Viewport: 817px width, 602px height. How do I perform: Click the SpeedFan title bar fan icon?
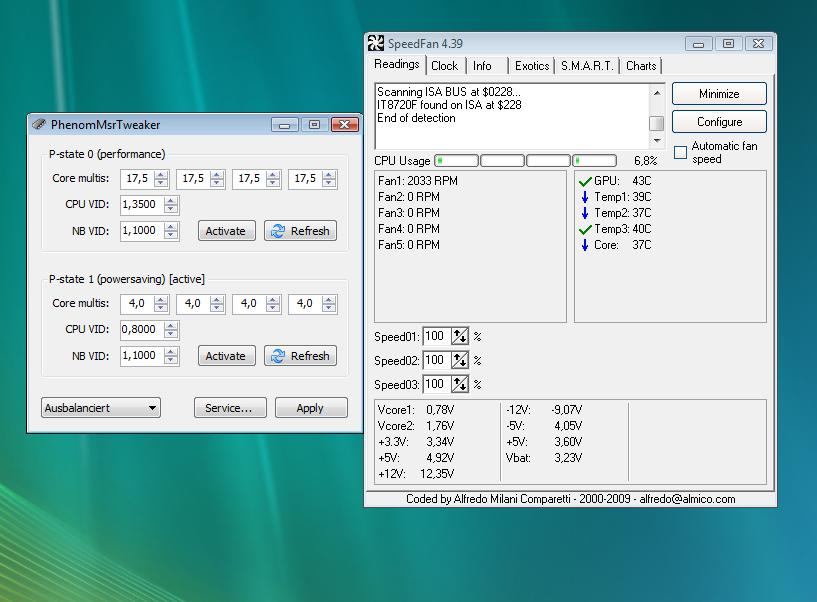point(376,43)
